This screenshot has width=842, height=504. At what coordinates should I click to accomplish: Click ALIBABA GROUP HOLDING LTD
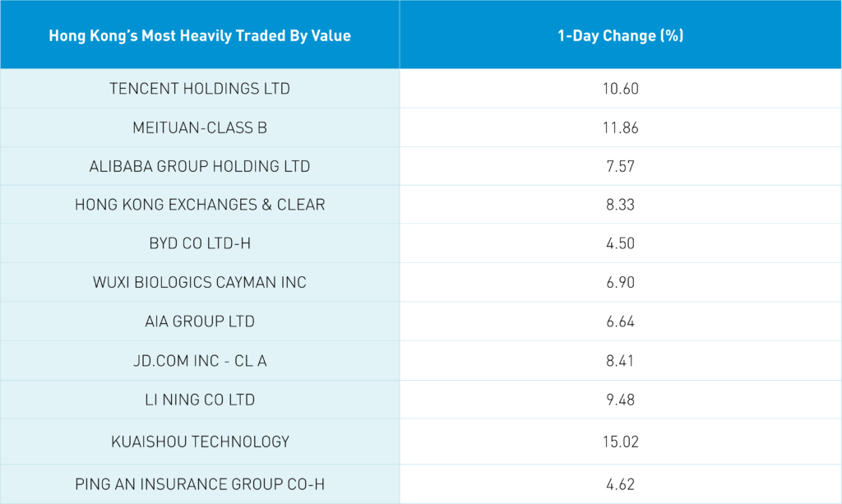(200, 166)
